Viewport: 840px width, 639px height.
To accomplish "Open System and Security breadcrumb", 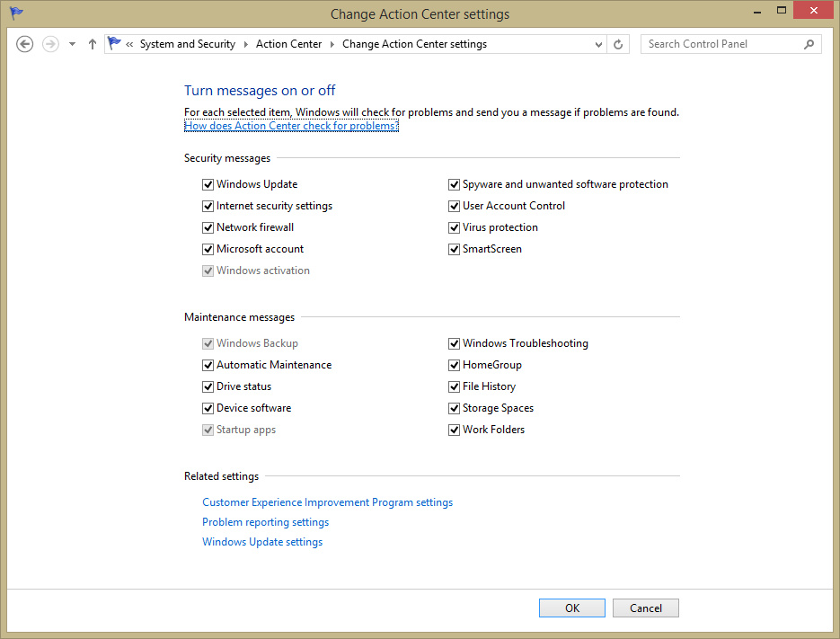I will point(188,44).
